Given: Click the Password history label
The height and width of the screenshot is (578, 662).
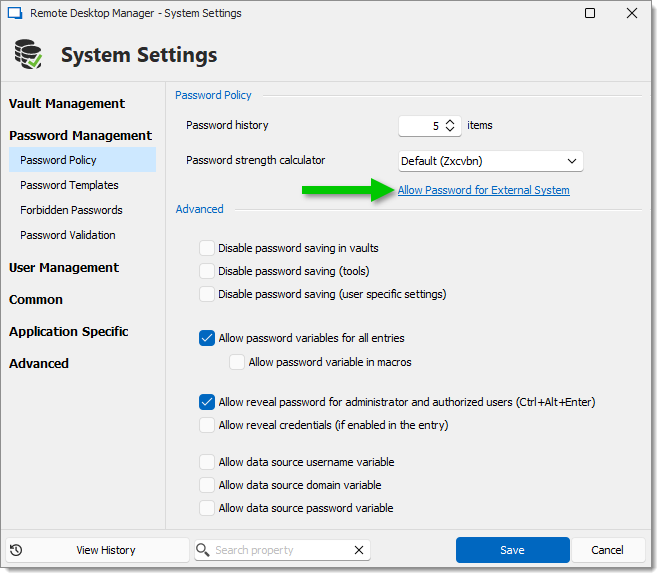Looking at the screenshot, I should (x=227, y=125).
